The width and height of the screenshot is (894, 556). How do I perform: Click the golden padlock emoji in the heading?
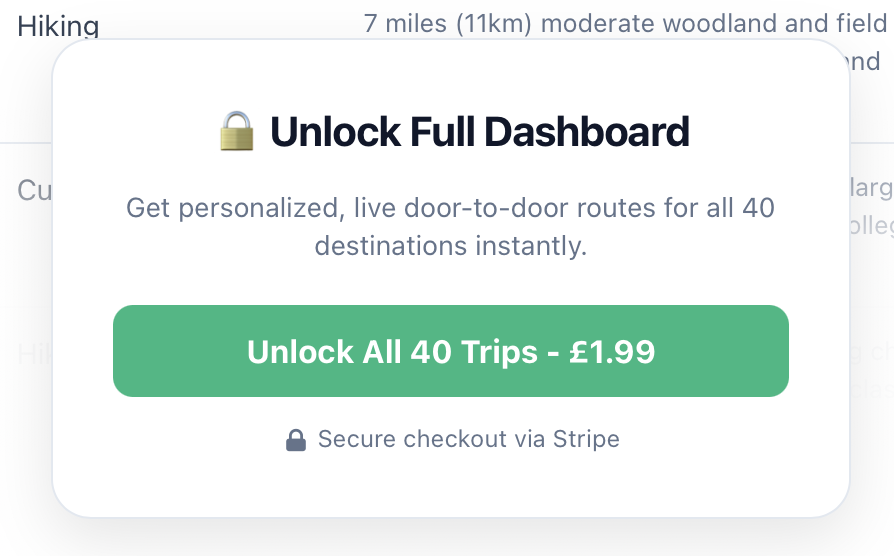(238, 132)
